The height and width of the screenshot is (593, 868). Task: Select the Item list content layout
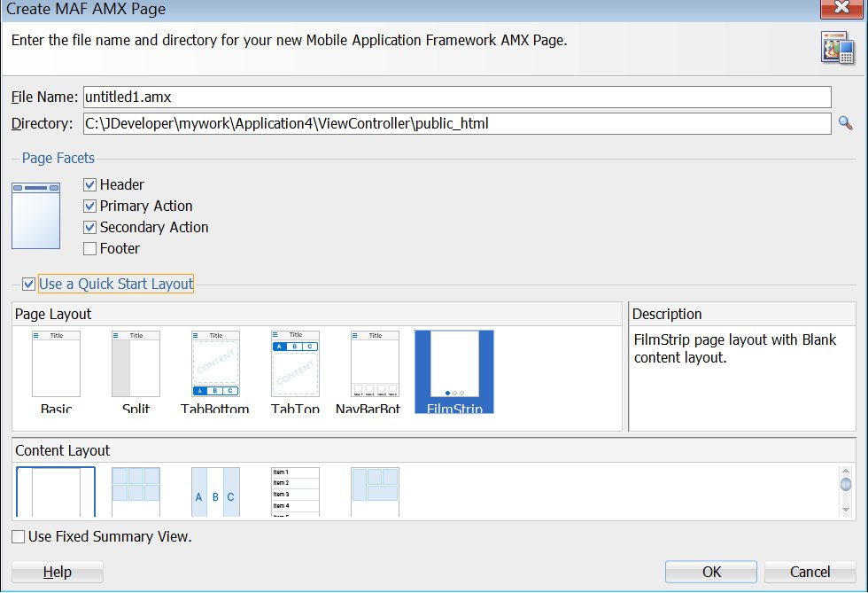pos(295,492)
